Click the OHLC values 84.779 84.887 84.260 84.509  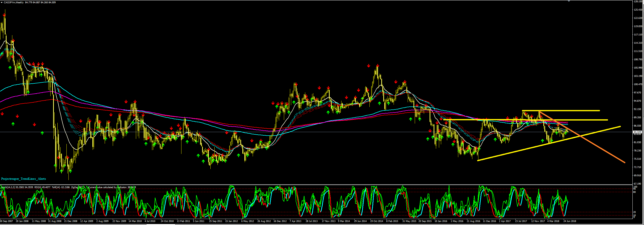pos(41,3)
